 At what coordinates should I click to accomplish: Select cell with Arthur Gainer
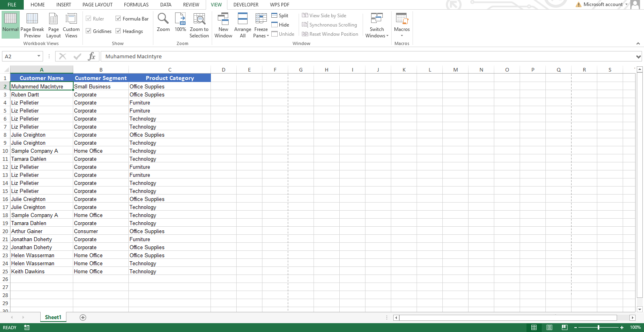(41, 231)
